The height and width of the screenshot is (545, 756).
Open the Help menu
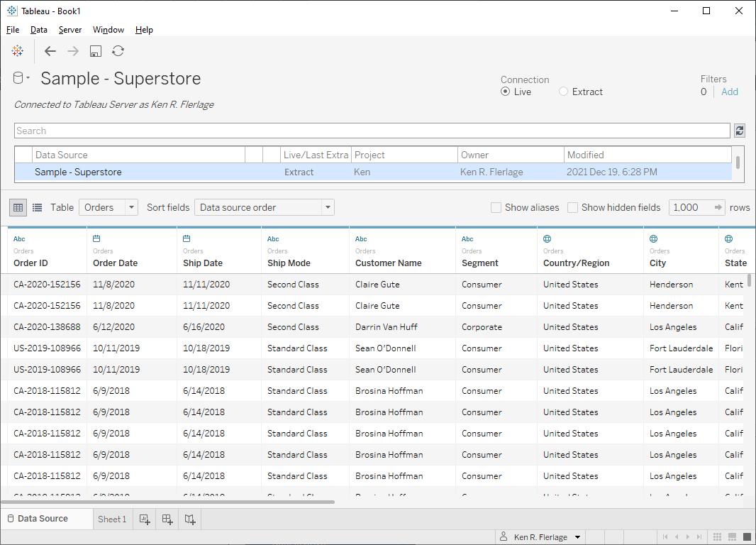tap(144, 29)
